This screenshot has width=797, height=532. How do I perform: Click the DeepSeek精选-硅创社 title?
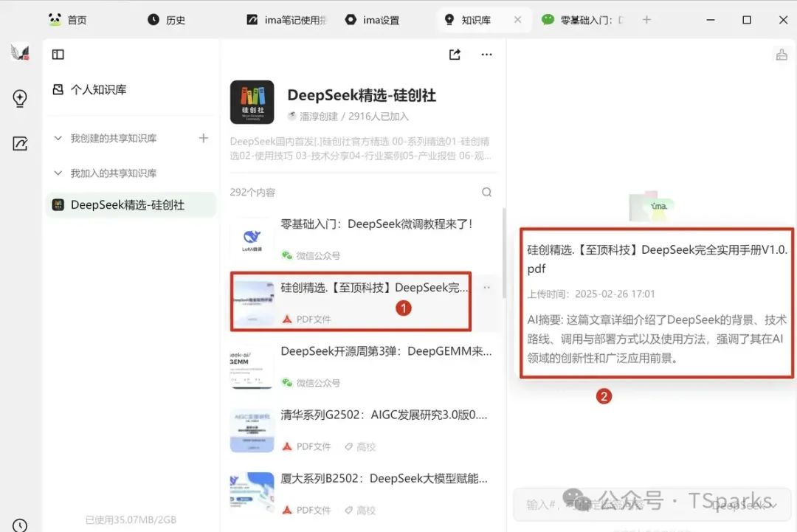tap(362, 95)
